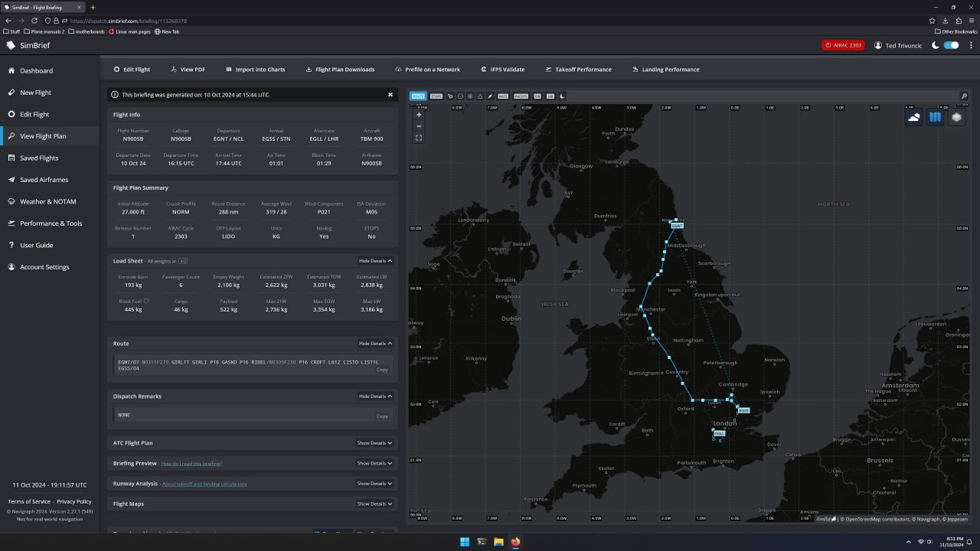Toggle the ETOPS layer on the map

coord(436,96)
